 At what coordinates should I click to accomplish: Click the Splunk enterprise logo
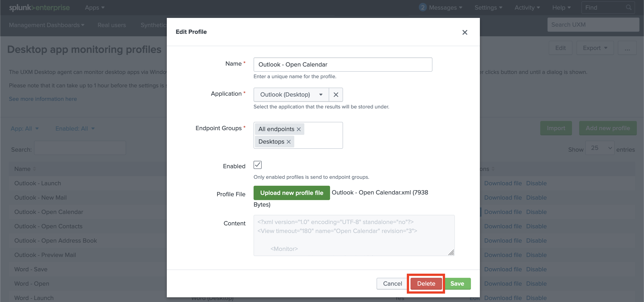coord(39,8)
